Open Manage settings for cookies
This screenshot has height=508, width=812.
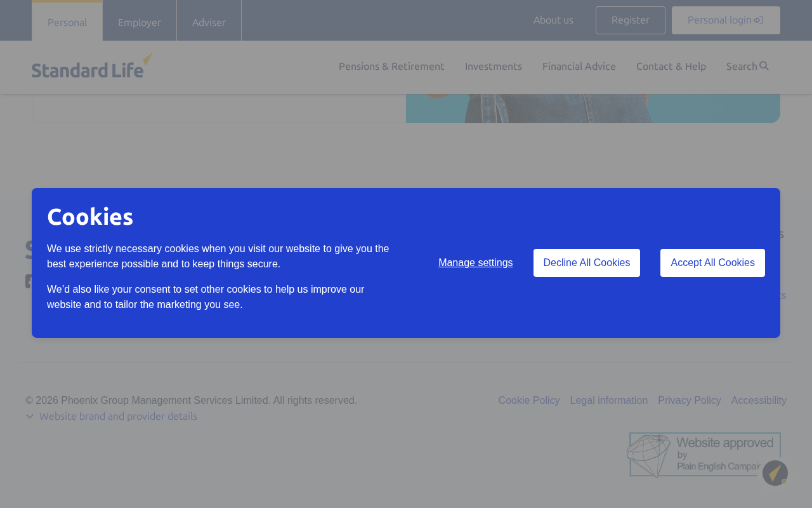476,263
